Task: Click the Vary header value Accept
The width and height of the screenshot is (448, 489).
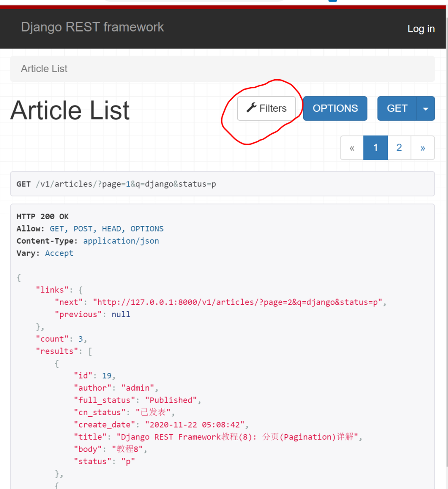Action: point(59,253)
